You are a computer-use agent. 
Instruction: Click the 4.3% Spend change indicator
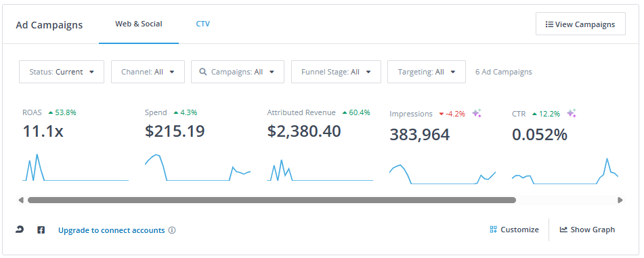[186, 112]
